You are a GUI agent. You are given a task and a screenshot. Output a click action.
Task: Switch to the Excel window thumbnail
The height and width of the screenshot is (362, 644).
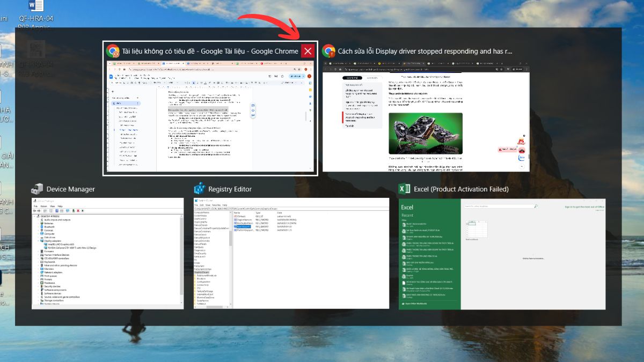502,254
